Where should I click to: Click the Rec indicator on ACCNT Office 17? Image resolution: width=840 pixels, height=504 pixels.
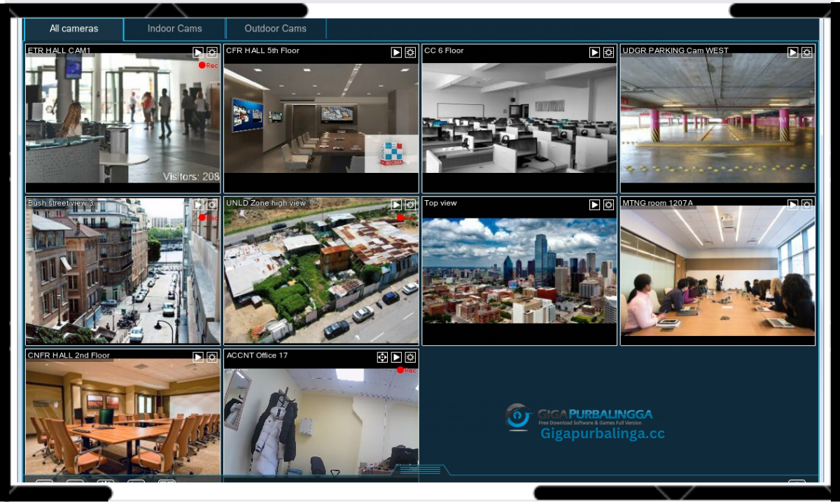click(407, 370)
